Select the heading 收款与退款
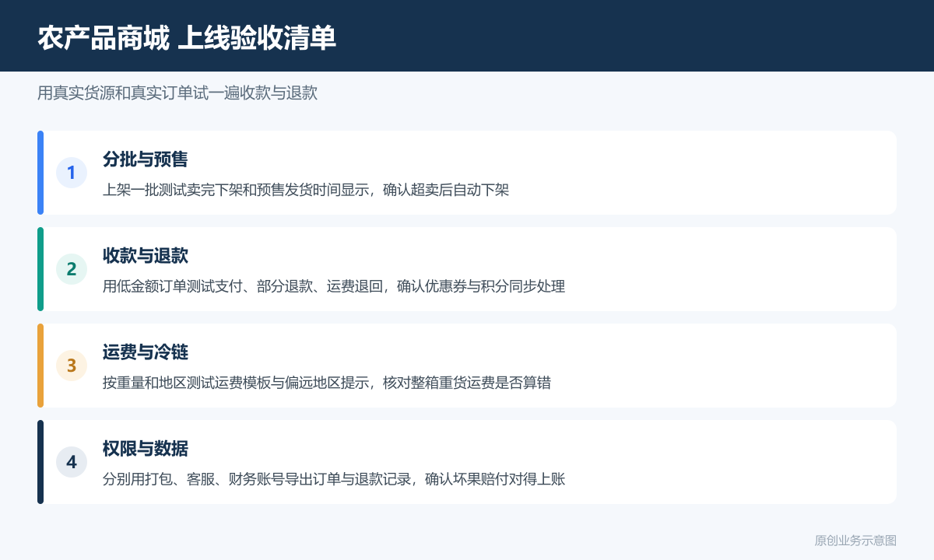Screen dimensions: 934x560 point(146,256)
